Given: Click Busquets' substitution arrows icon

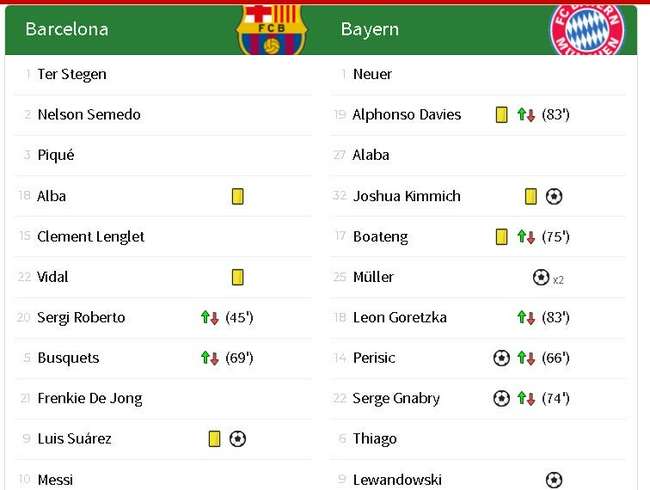Looking at the screenshot, I should (x=210, y=358).
